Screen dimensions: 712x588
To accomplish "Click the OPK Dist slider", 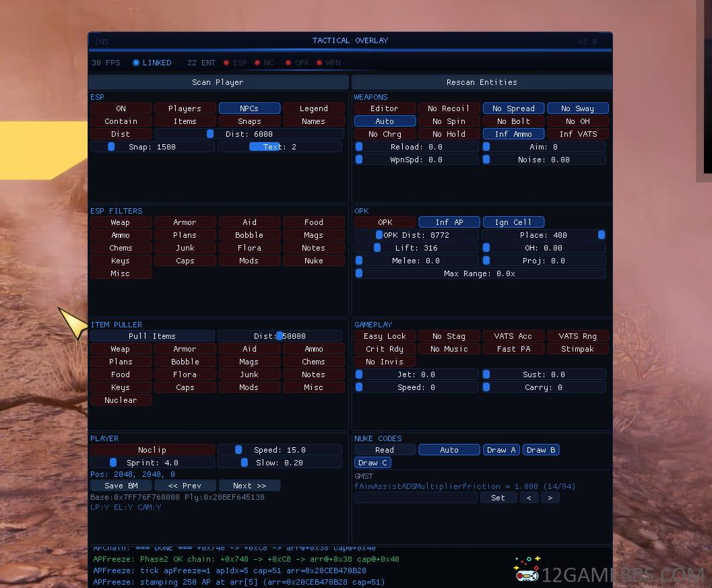I will click(x=416, y=235).
